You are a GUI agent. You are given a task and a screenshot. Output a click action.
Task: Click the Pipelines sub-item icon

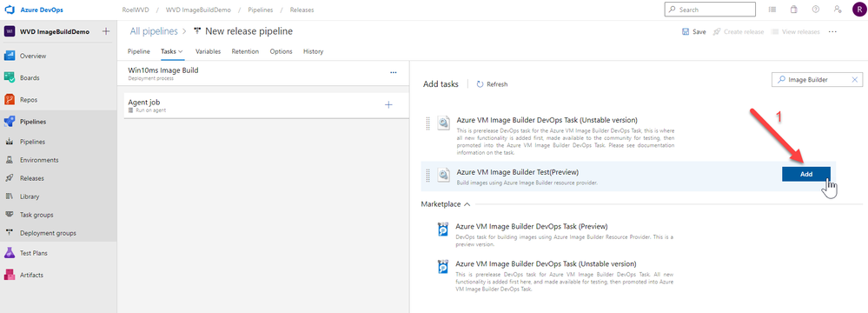pyautogui.click(x=10, y=142)
